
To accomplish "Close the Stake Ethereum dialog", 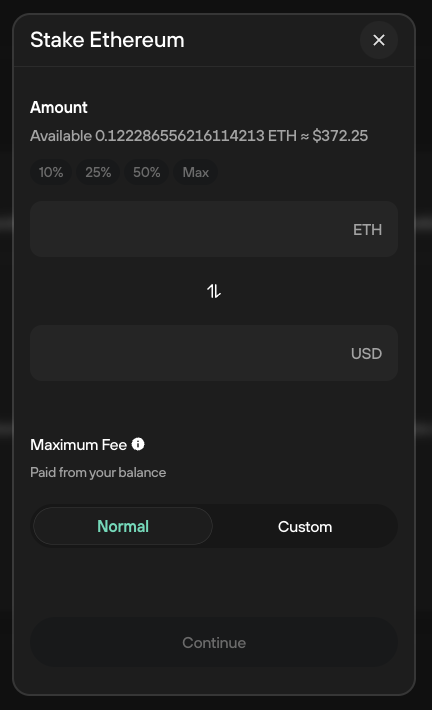I will click(379, 40).
